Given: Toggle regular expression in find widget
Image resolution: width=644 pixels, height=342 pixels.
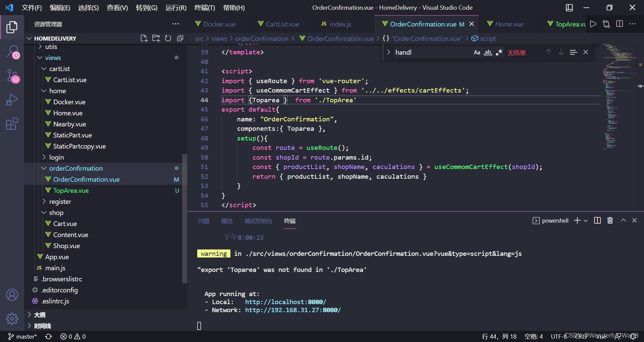Looking at the screenshot, I should click(499, 52).
